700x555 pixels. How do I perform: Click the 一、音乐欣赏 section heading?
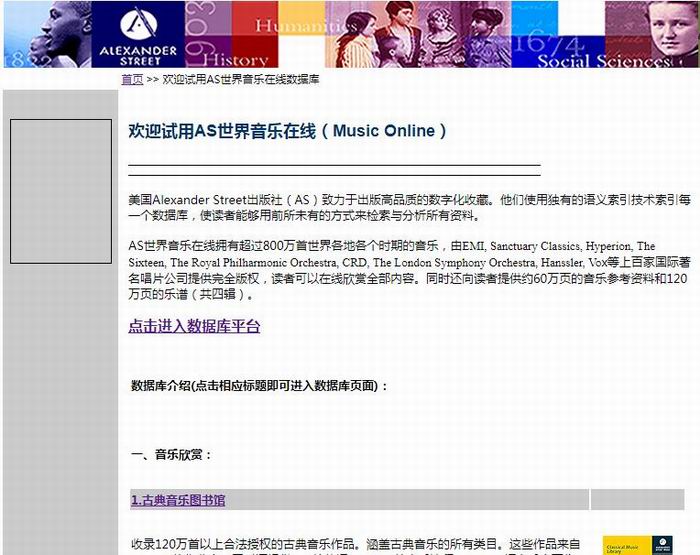[172, 455]
